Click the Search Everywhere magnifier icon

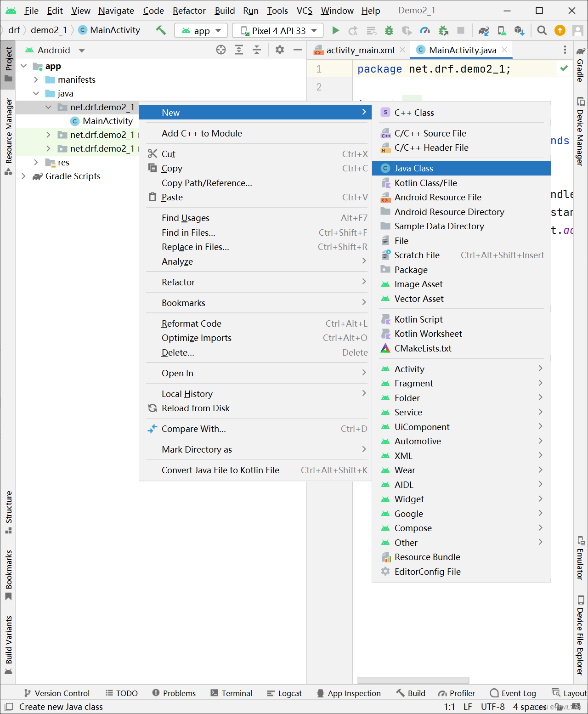542,30
